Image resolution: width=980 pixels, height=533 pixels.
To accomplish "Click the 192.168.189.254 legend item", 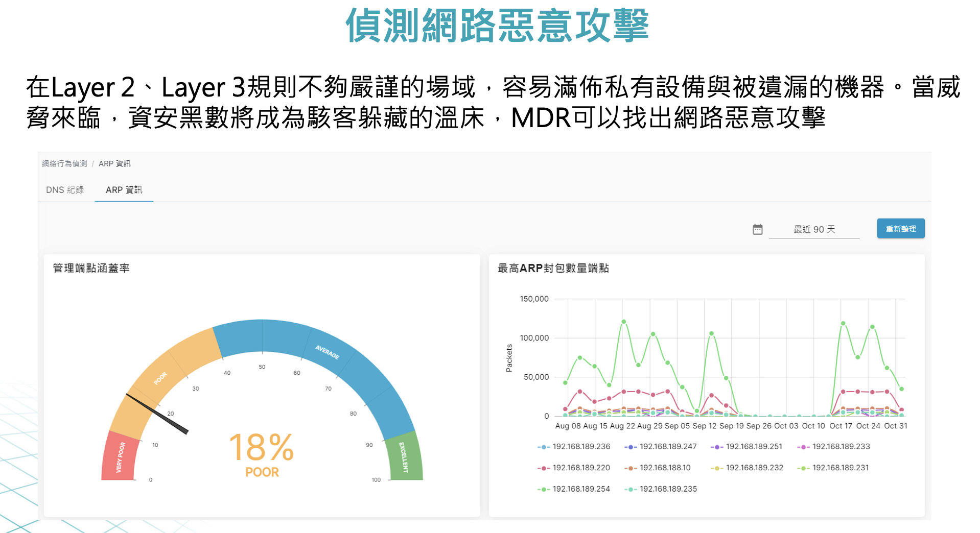I will (574, 489).
